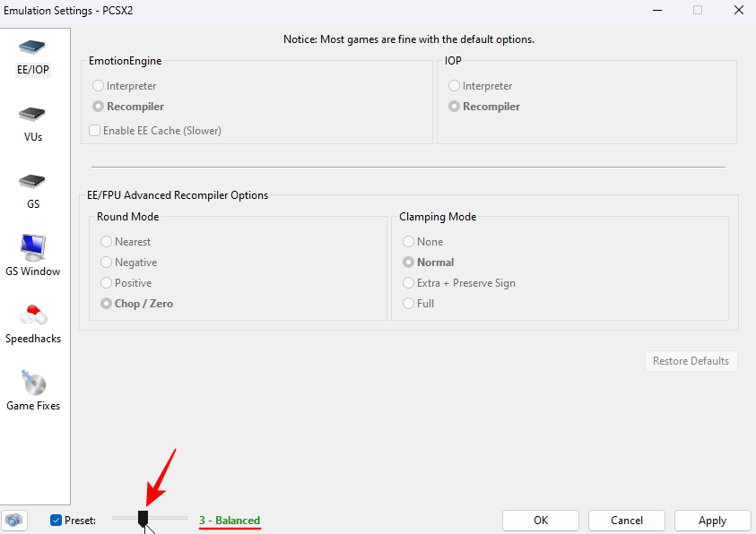Minimize the Emulation Settings window
The height and width of the screenshot is (534, 756).
[657, 10]
